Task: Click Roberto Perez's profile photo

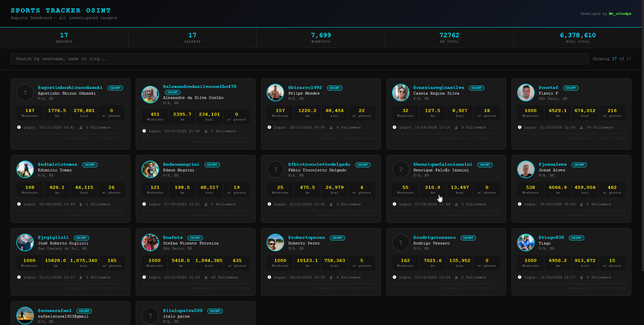Action: (275, 242)
